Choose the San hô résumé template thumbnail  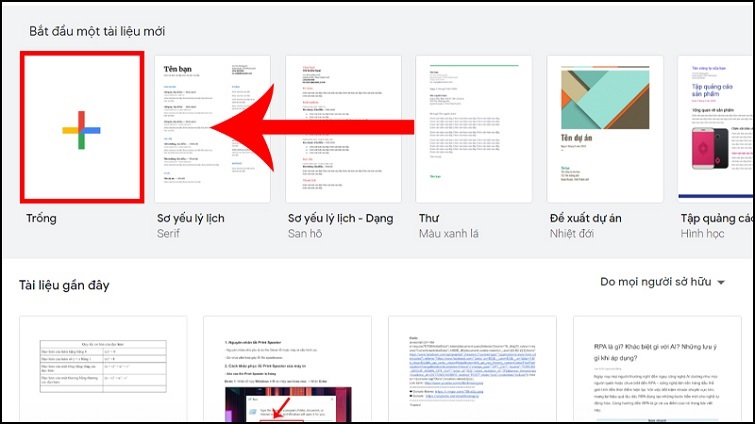pos(344,127)
